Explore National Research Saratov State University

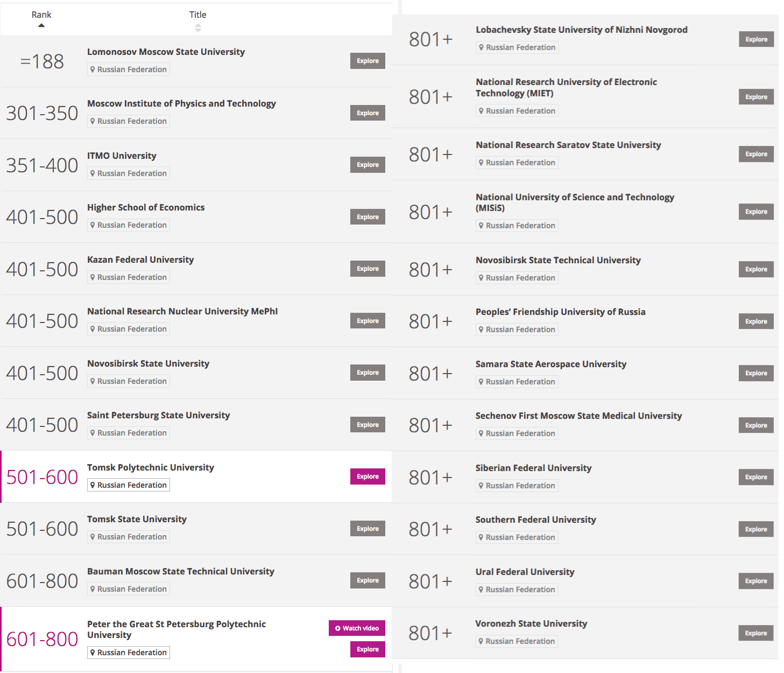756,154
